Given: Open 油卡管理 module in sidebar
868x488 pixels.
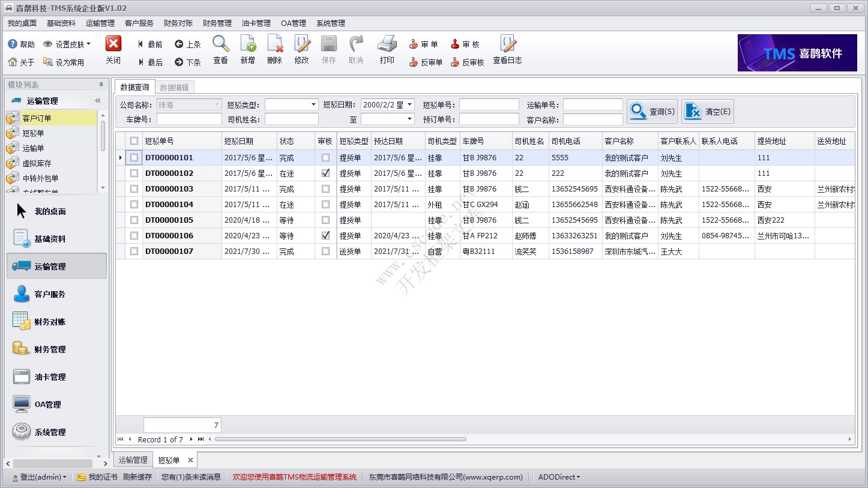Looking at the screenshot, I should pyautogui.click(x=56, y=377).
